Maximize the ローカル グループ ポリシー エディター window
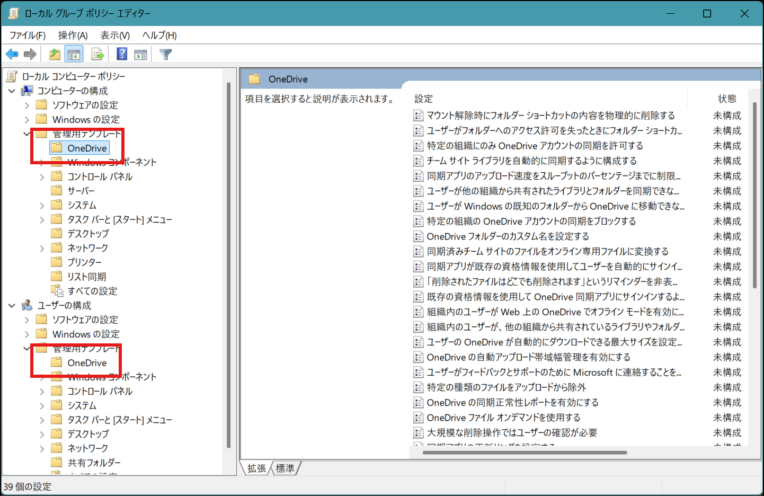This screenshot has height=496, width=764. coord(707,14)
